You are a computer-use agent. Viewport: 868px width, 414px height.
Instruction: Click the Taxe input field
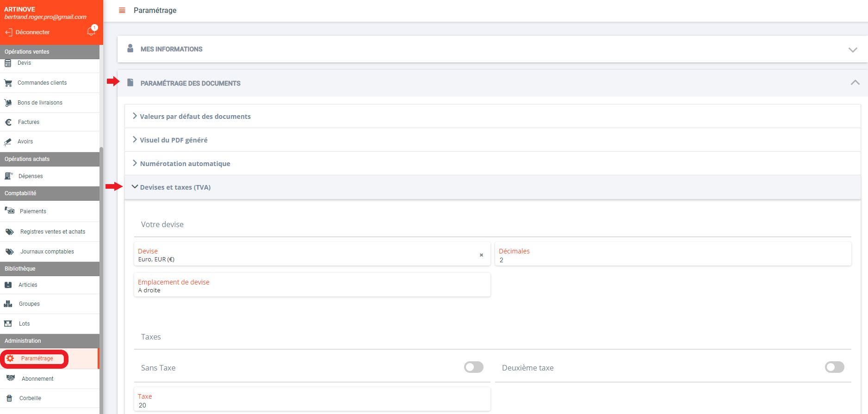312,401
